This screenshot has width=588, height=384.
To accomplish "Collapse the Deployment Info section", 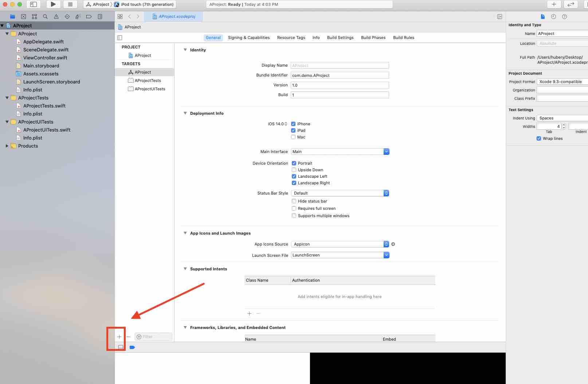I will [x=185, y=113].
